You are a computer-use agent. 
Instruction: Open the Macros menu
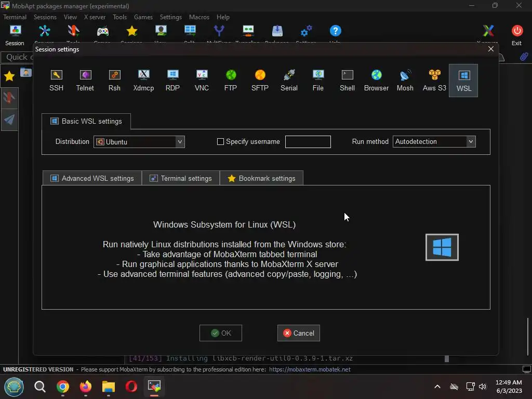(199, 17)
